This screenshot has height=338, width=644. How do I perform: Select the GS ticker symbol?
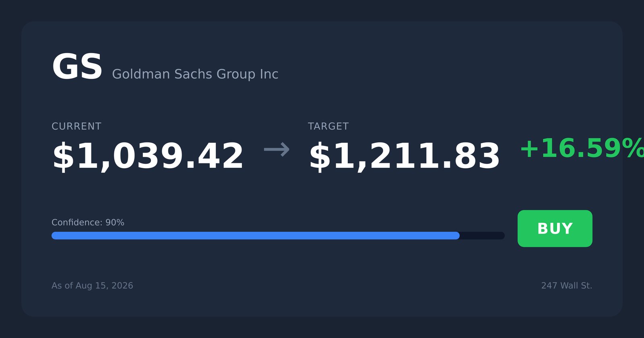pyautogui.click(x=77, y=67)
